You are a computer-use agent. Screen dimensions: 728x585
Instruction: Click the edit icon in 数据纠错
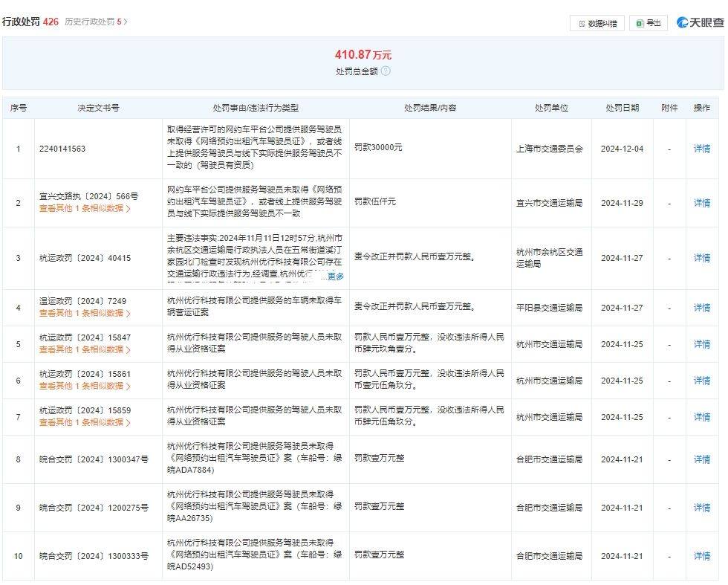click(x=582, y=24)
